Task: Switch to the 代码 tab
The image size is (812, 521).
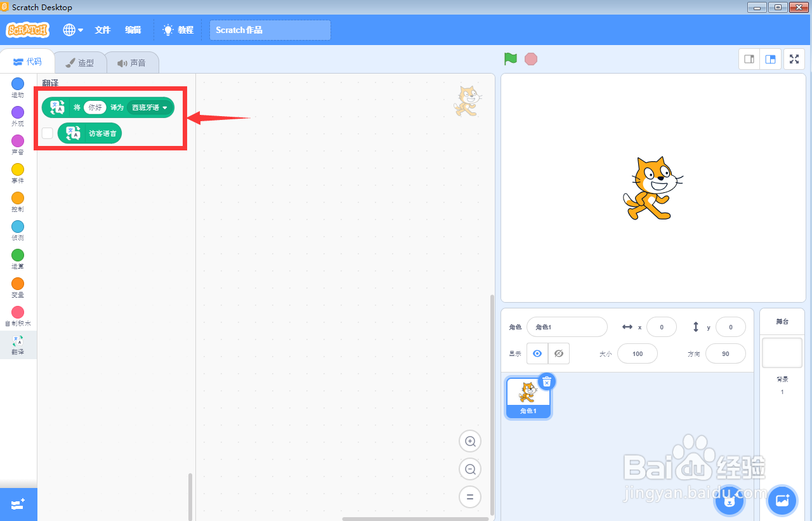Action: (27, 62)
